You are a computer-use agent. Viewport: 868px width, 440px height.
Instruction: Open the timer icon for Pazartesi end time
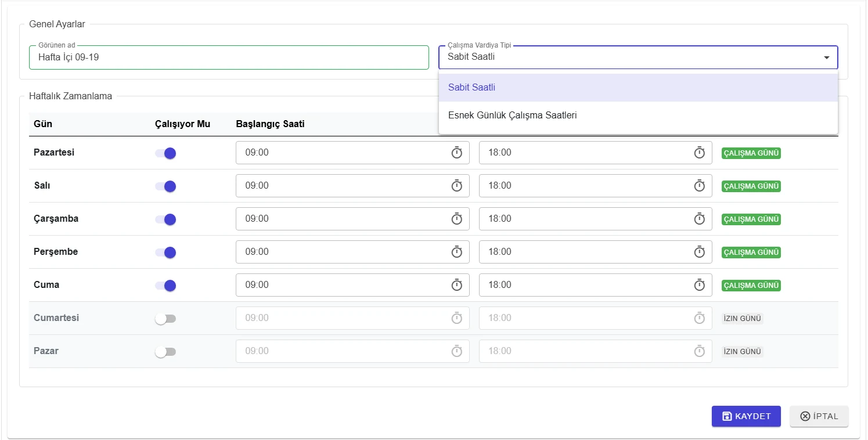click(700, 153)
